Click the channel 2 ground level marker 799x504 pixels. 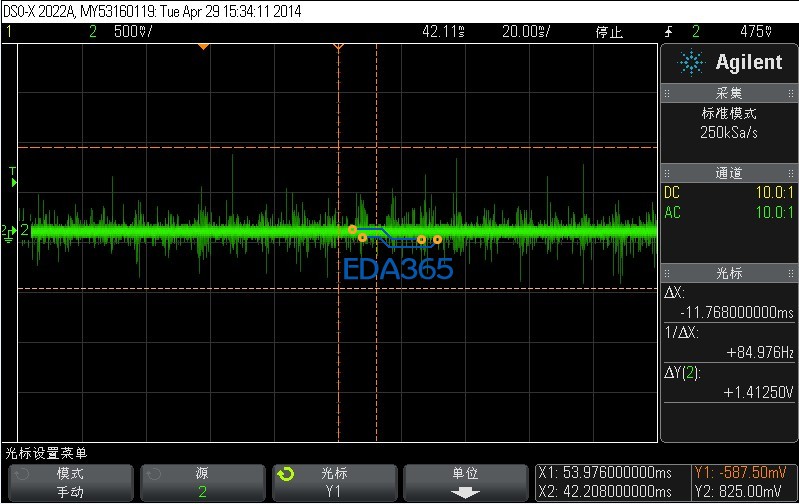[x=9, y=233]
